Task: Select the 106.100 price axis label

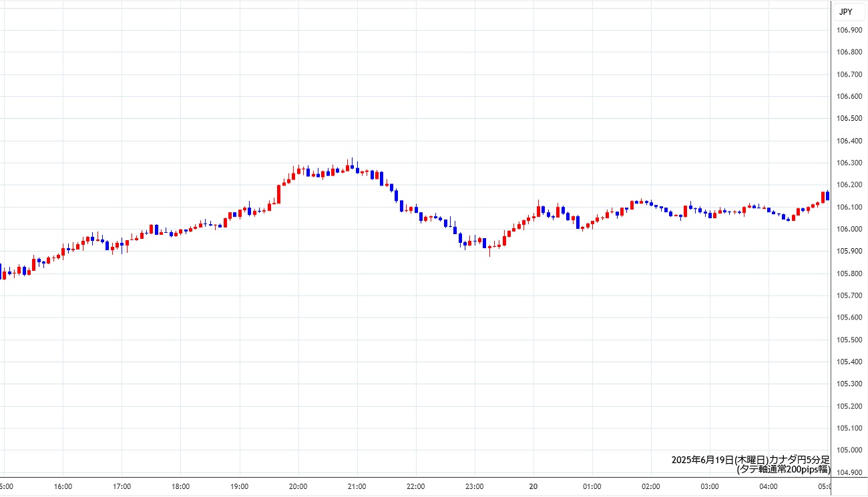Action: click(849, 207)
